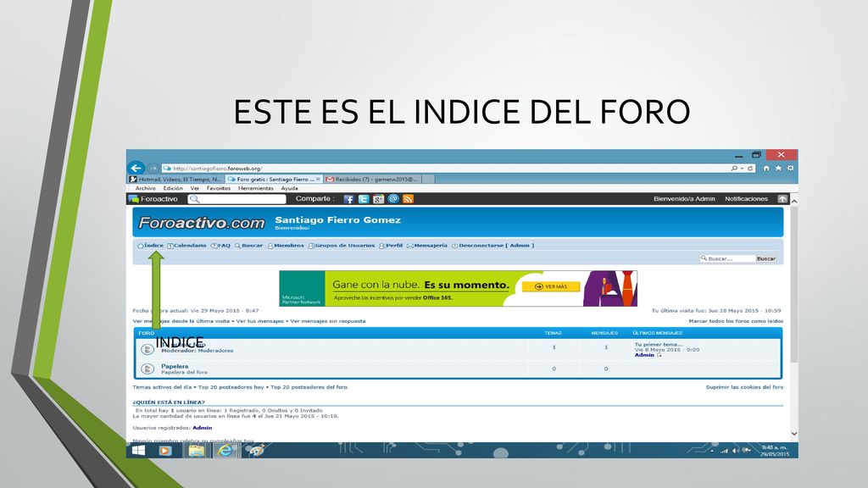Click the browser forward arrow button
Image resolution: width=868 pixels, height=488 pixels.
coord(153,169)
